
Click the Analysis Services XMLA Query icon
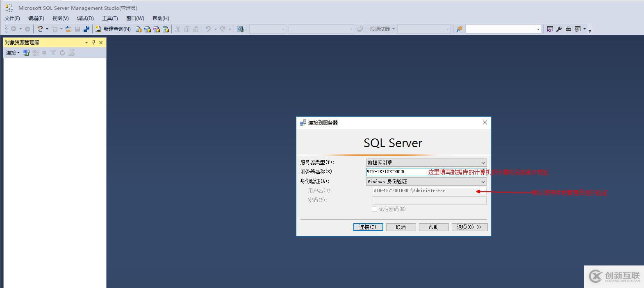166,29
